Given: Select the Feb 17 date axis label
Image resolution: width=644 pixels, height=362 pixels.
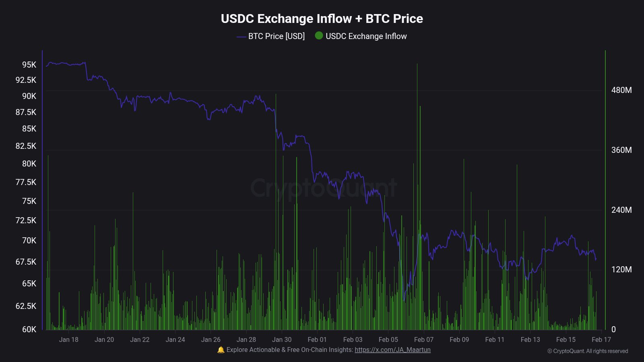Looking at the screenshot, I should click(x=601, y=339).
